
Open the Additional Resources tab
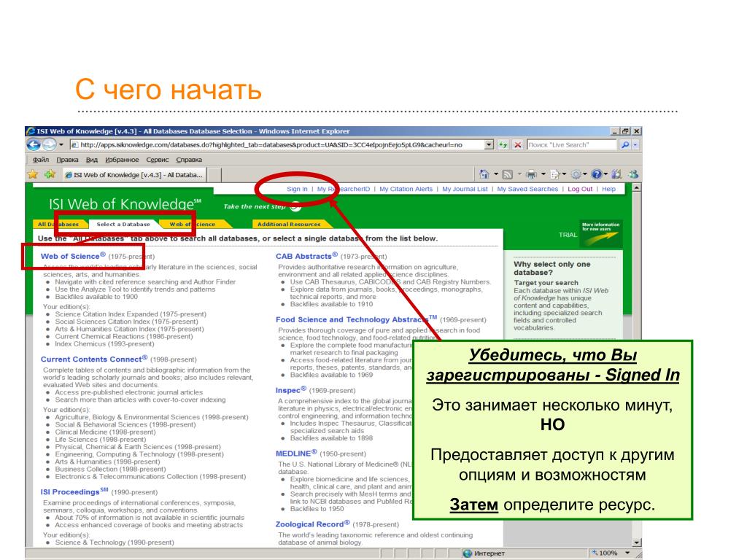(x=289, y=225)
